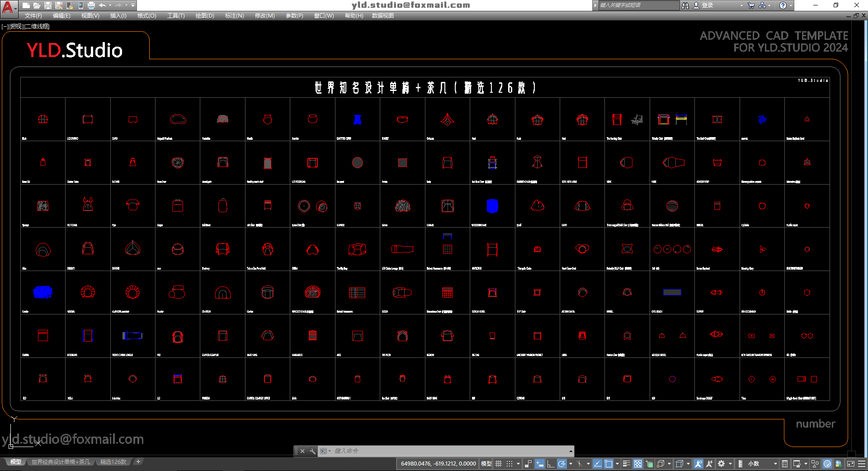Click the keyword search input field

pyautogui.click(x=639, y=5)
